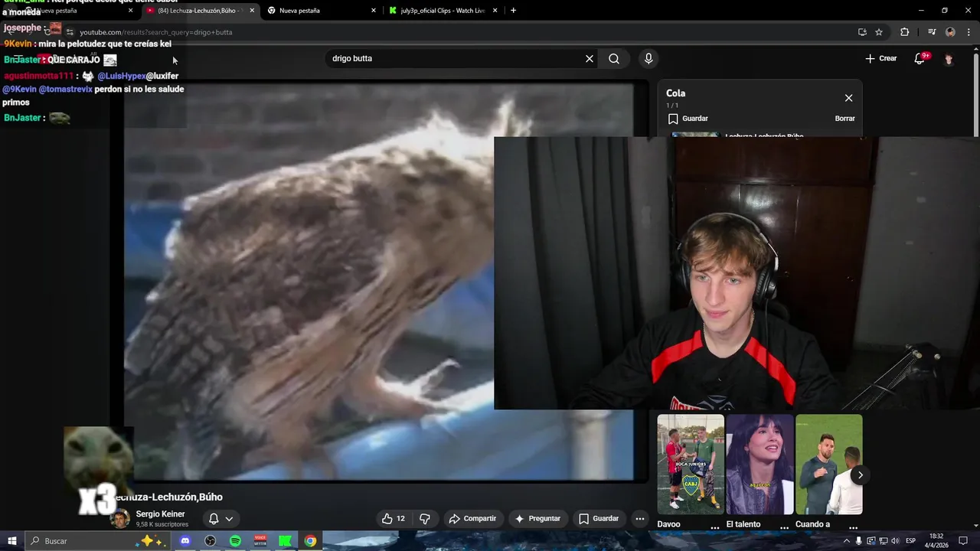Click Guardar in the Cola panel

coord(688,119)
